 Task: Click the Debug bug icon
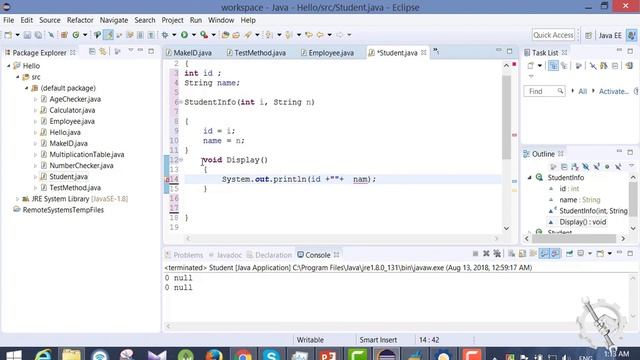(x=165, y=35)
